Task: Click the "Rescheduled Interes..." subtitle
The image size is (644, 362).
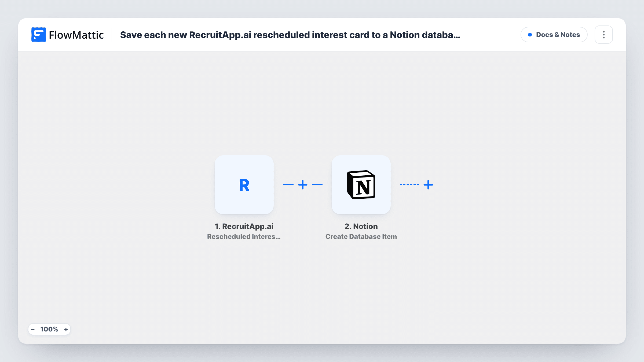Action: 244,237
